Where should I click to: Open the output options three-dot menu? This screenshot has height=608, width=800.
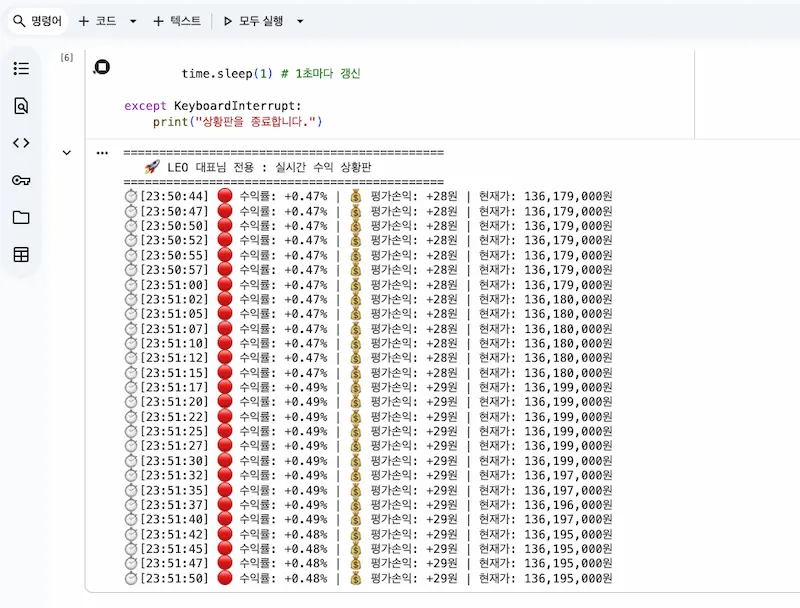[x=102, y=153]
